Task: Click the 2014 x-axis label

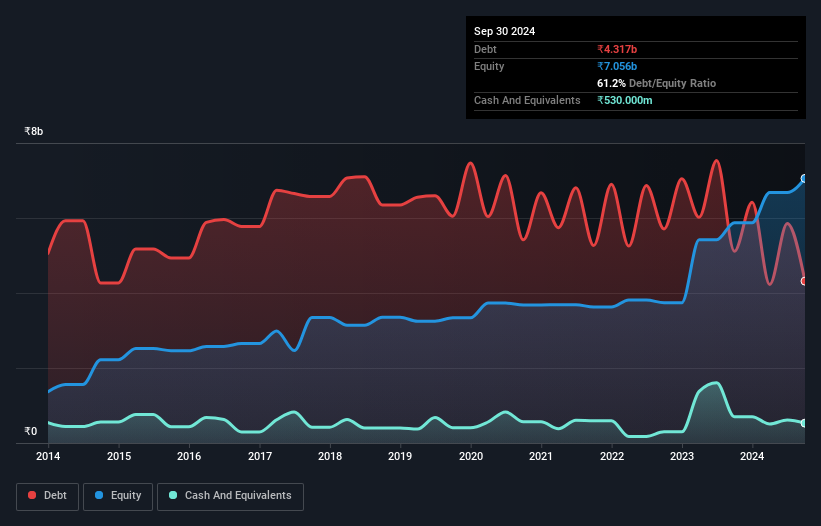Action: (48, 456)
